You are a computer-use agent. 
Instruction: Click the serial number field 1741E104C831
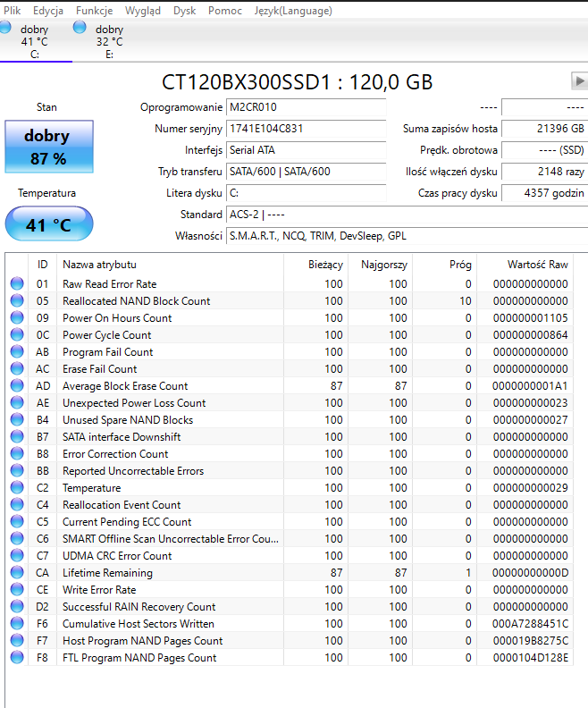306,129
